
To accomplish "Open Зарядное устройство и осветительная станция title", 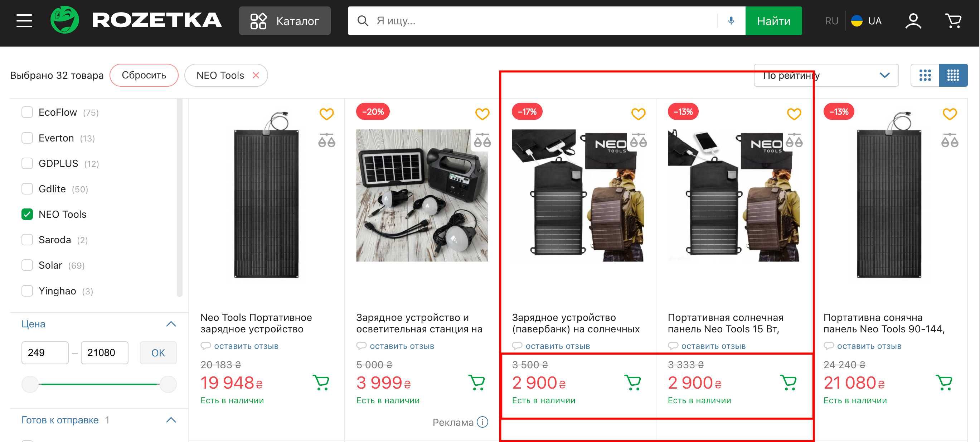I will 419,323.
